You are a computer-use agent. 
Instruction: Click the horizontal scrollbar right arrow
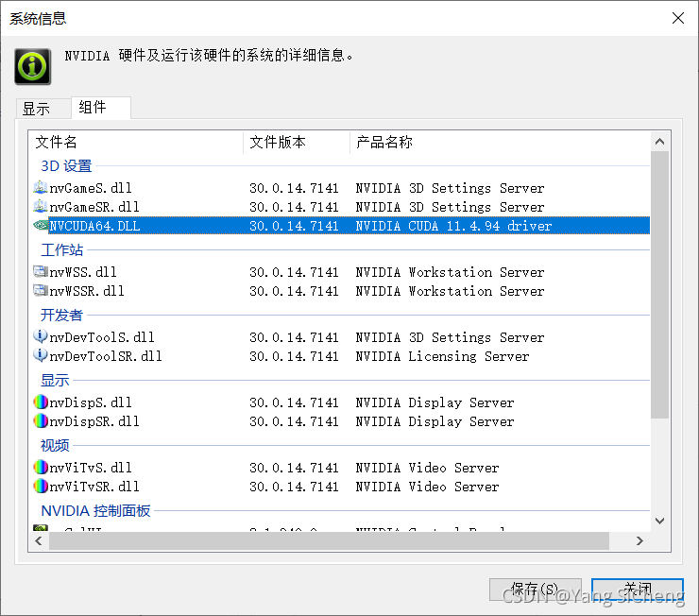click(639, 540)
